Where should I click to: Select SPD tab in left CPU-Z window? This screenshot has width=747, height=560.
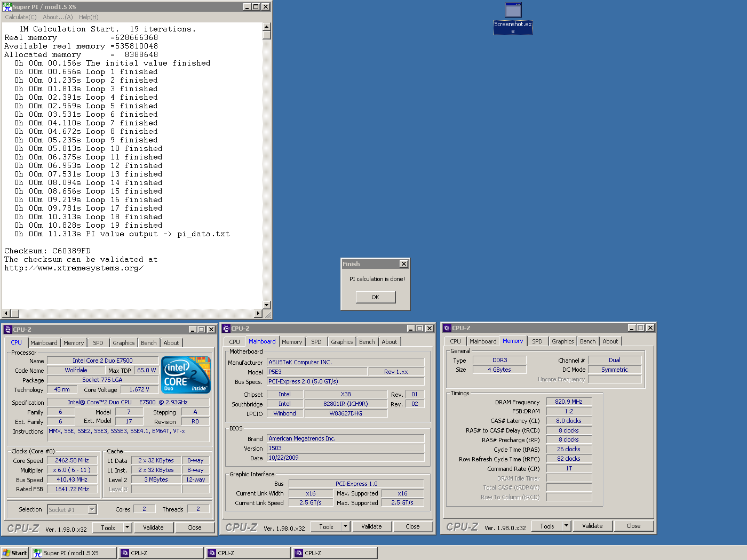[x=98, y=343]
